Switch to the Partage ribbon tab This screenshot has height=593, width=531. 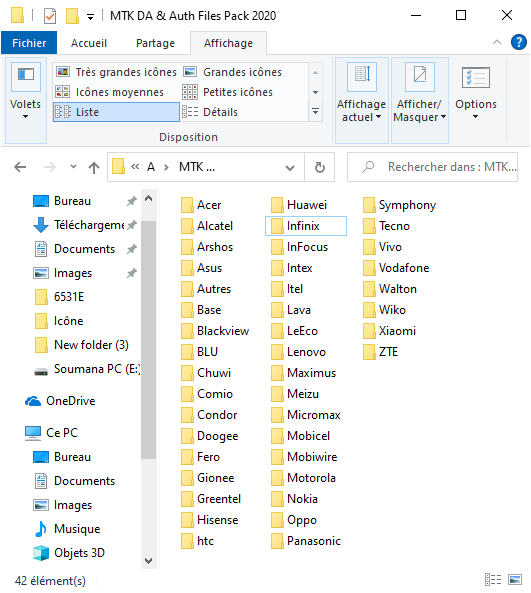coord(155,43)
